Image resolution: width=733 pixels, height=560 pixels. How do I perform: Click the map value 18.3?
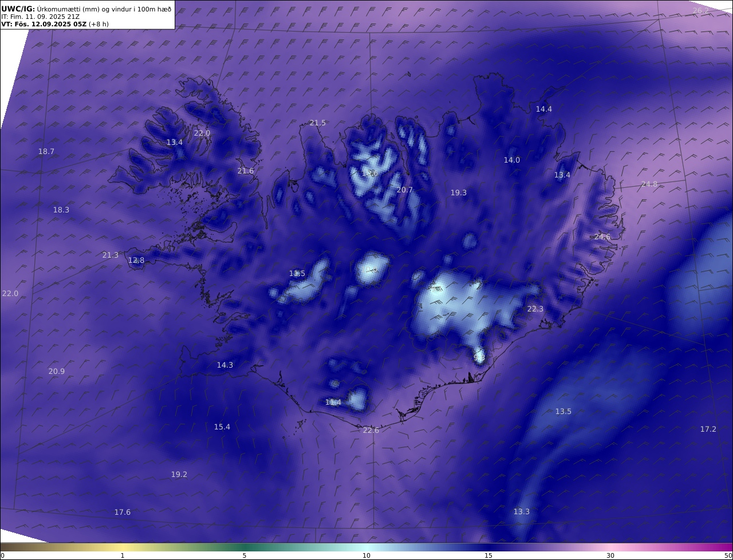[x=61, y=210]
